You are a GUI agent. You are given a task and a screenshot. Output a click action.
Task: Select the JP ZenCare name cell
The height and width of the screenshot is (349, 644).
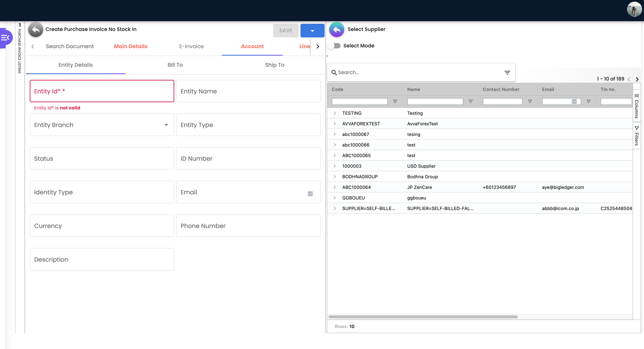pos(419,187)
